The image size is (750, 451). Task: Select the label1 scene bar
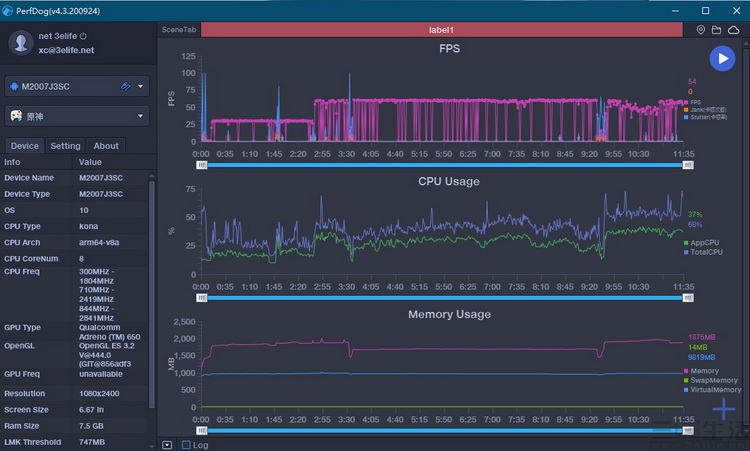441,30
